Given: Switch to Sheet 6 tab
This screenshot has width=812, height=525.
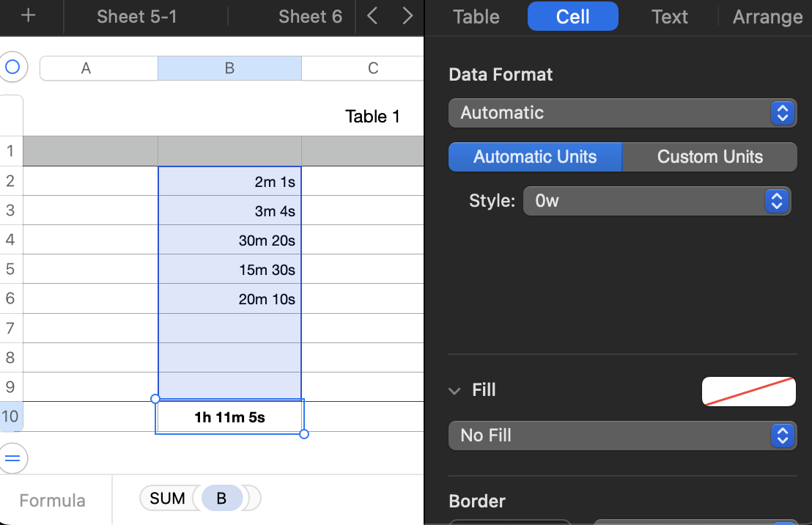Looking at the screenshot, I should pos(310,17).
